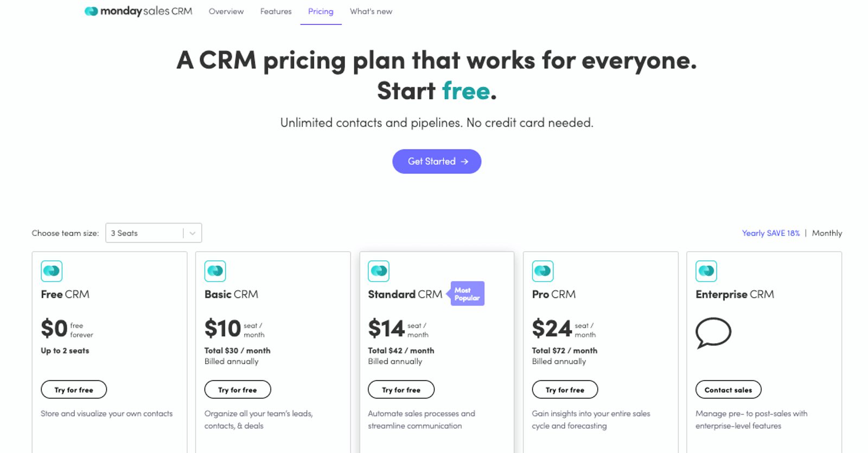Image resolution: width=868 pixels, height=453 pixels.
Task: Try Standard CRM for free
Action: [401, 390]
